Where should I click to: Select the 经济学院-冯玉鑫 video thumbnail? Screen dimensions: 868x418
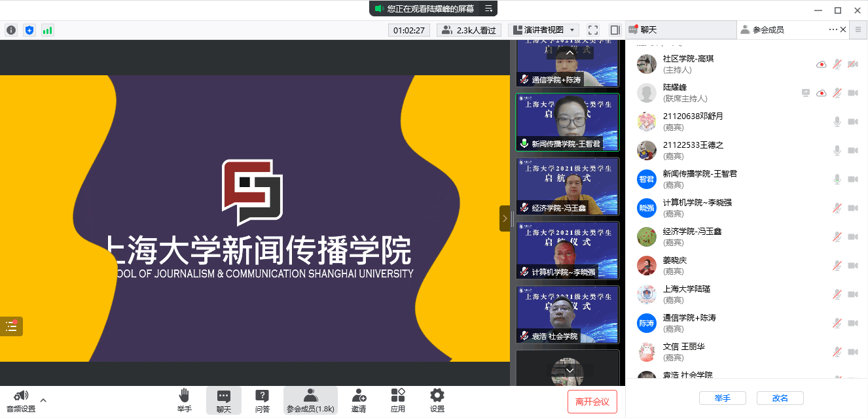coord(568,186)
